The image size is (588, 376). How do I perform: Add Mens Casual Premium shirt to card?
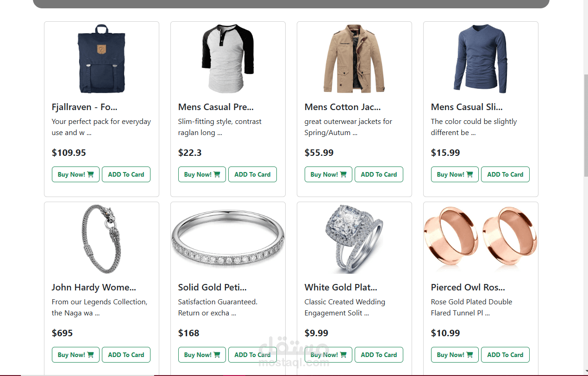point(252,174)
